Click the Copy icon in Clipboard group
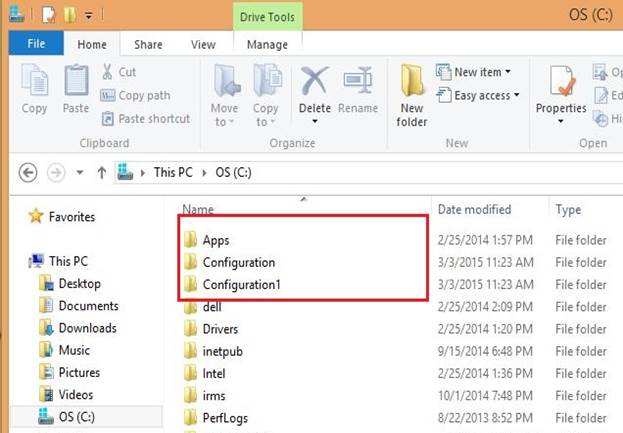Screen dimensions: 623x433 tap(35, 80)
